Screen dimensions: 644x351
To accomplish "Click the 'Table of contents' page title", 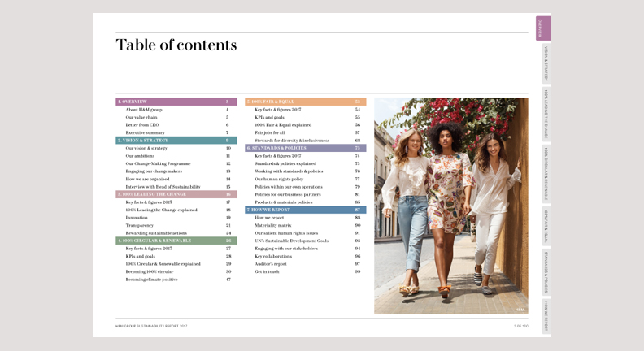I will click(x=176, y=45).
